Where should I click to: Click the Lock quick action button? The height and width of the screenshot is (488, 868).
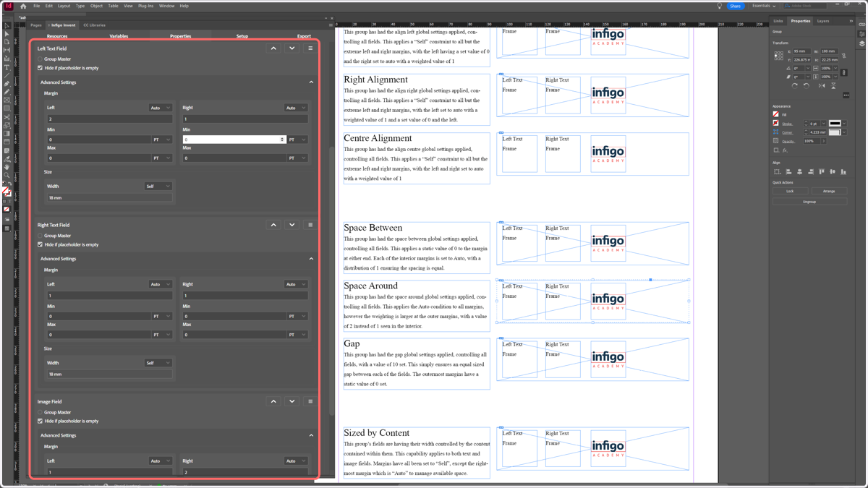(x=790, y=192)
